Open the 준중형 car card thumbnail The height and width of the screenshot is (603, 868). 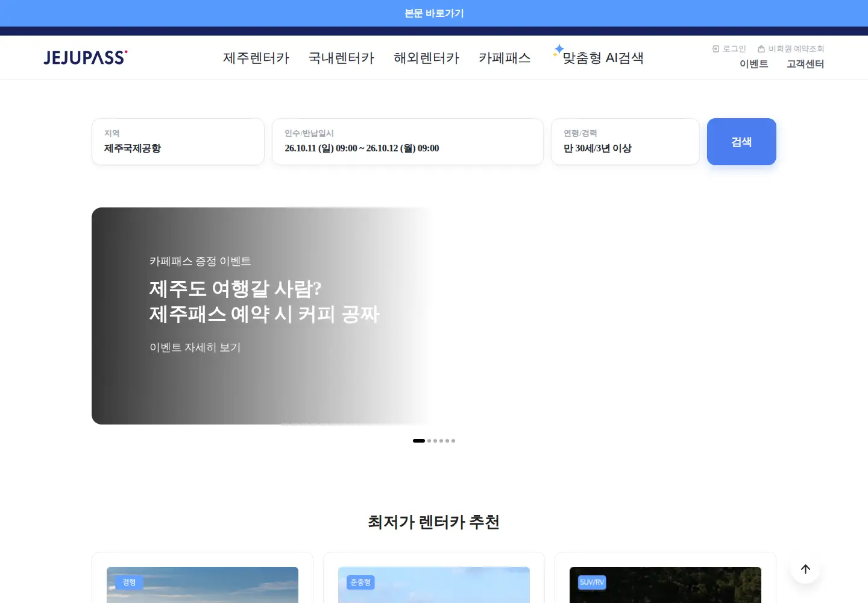[434, 585]
